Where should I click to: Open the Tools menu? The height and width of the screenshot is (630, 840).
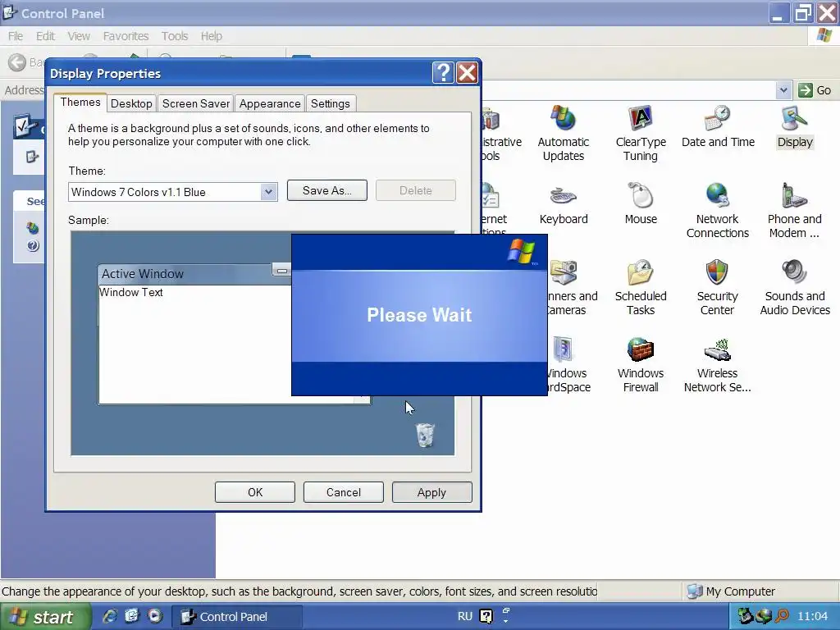tap(175, 36)
